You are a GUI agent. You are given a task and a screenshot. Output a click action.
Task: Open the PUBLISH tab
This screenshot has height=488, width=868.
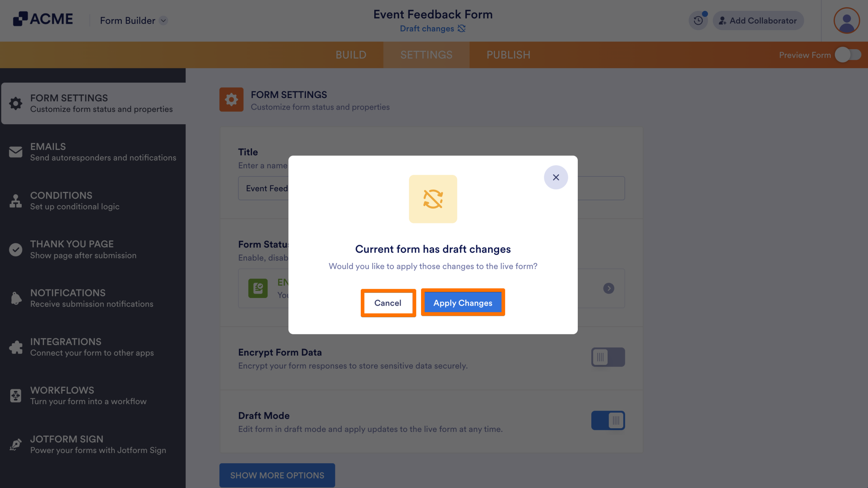pos(508,55)
